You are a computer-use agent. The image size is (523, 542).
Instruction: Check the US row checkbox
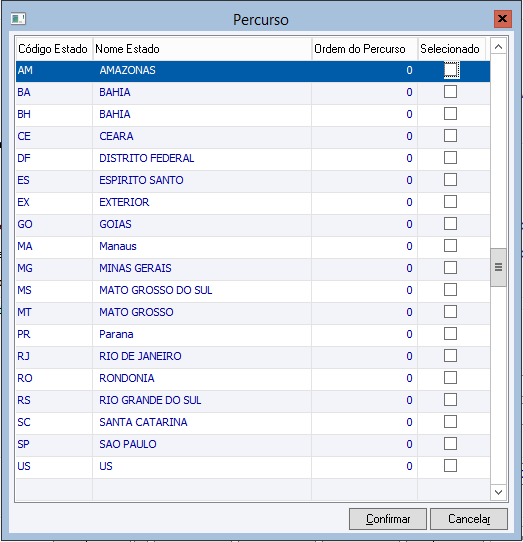pyautogui.click(x=450, y=466)
